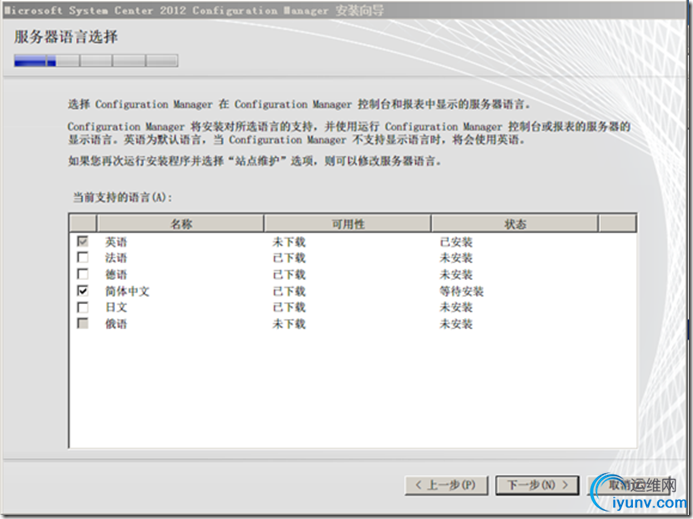Screen dimensions: 693x519
Task: Click 已下载 availability in 简体中文 row
Action: pyautogui.click(x=289, y=291)
